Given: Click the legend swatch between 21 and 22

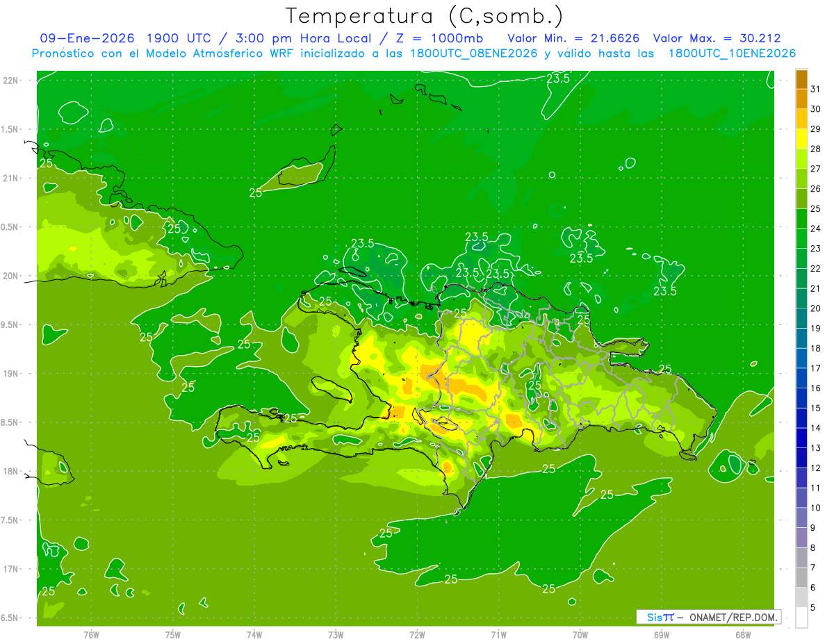Looking at the screenshot, I should 801,279.
